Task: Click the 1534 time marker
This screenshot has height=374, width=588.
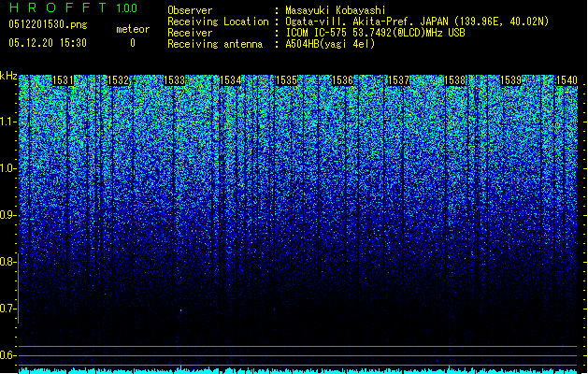Action: (x=230, y=80)
